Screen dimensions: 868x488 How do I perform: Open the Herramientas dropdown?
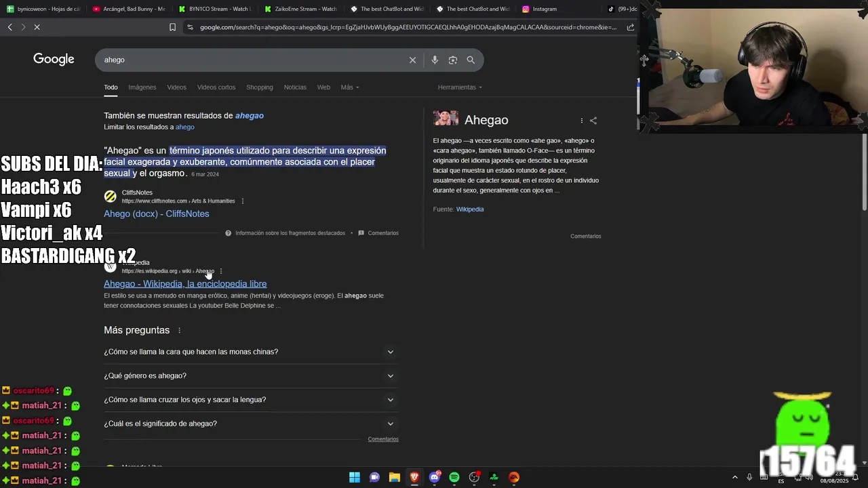pos(460,87)
